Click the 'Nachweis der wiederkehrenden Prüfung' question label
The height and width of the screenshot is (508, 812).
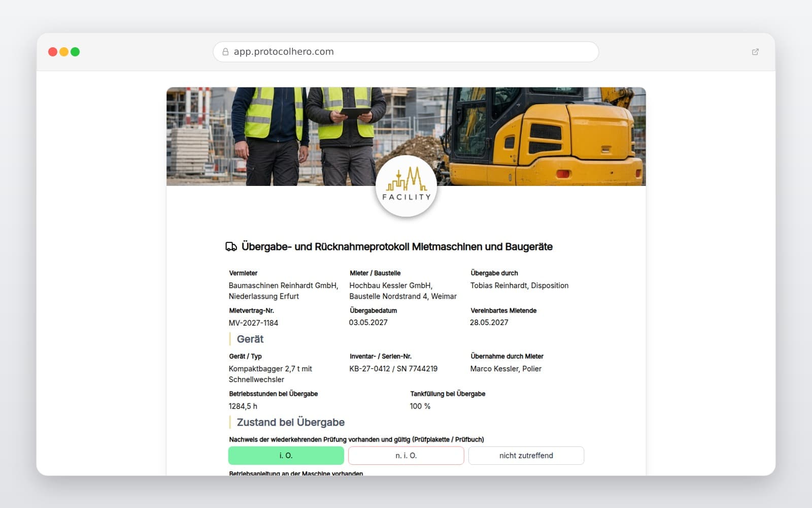click(x=356, y=440)
